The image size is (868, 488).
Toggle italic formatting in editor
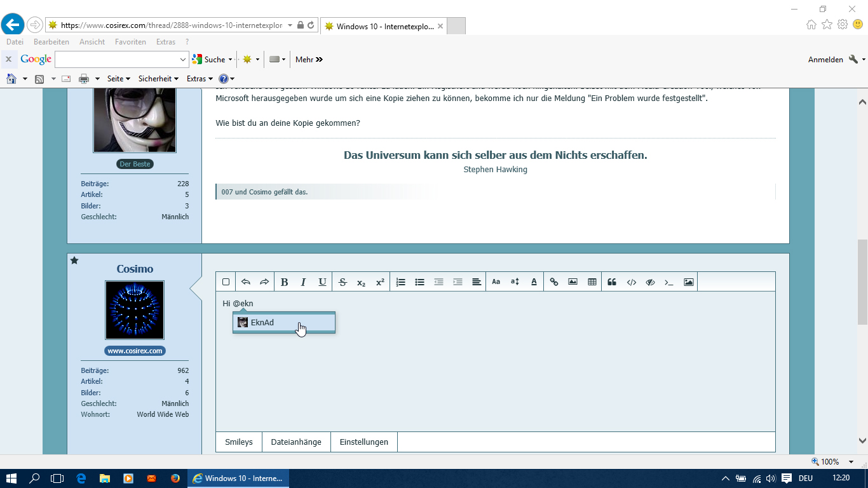tap(303, 282)
